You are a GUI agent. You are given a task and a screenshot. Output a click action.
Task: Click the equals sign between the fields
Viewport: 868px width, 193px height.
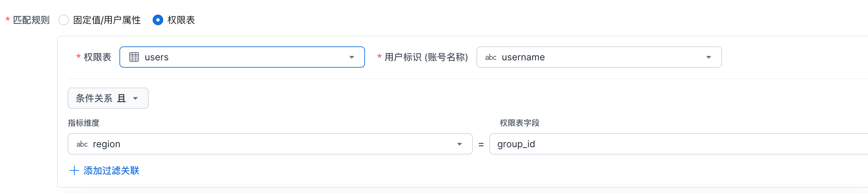pyautogui.click(x=481, y=145)
